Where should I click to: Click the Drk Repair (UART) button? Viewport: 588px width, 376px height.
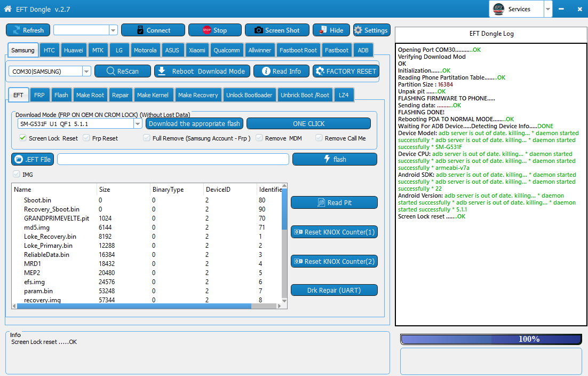click(x=334, y=290)
